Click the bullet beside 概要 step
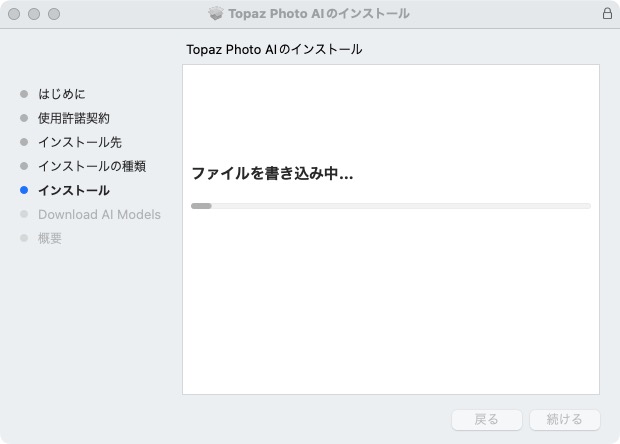 point(24,238)
